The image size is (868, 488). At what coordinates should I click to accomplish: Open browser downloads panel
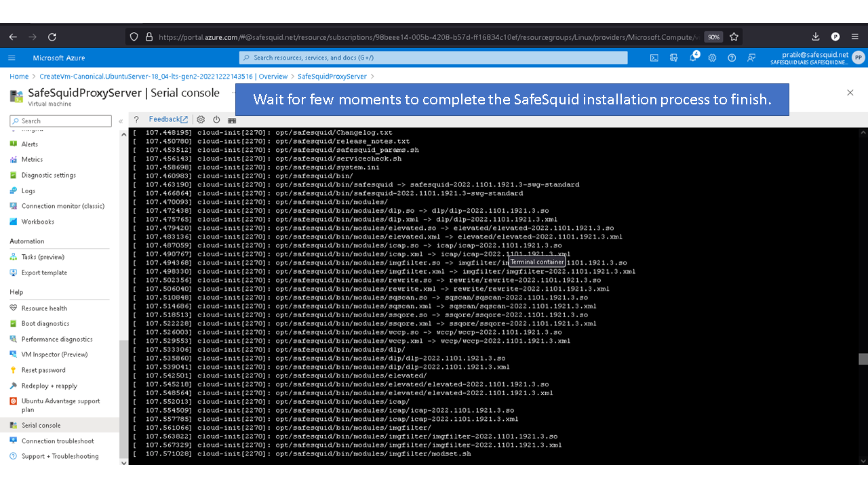(816, 37)
